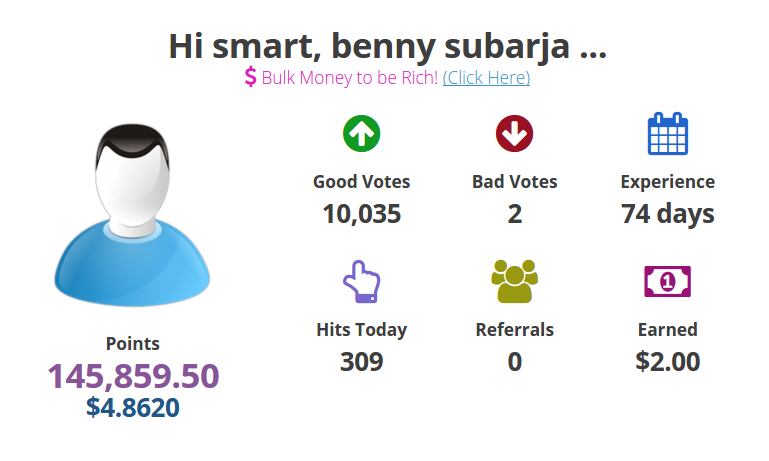Screen dimensions: 769x461
Task: Click the purple Hits Today pointing-hand icon
Action: (x=361, y=281)
